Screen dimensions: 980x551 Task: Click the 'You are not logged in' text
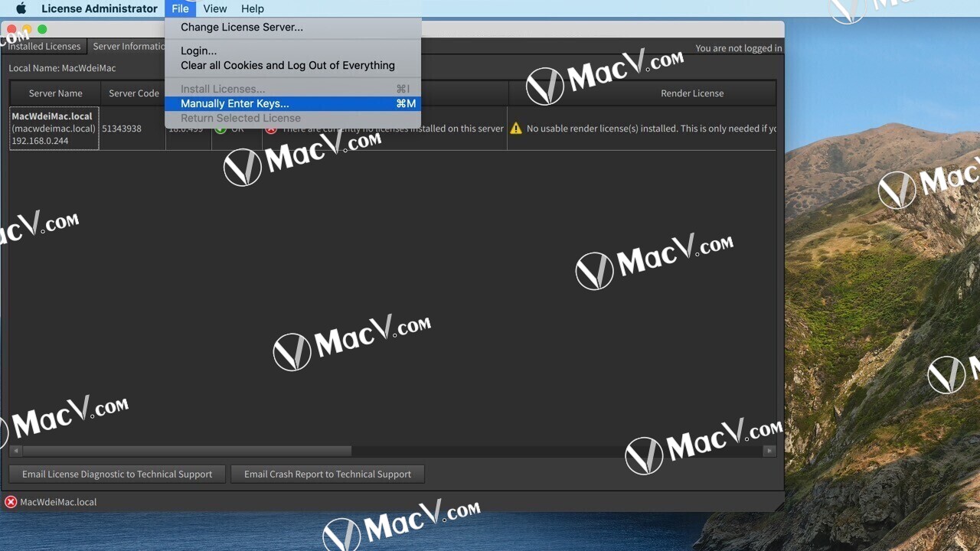pos(739,48)
